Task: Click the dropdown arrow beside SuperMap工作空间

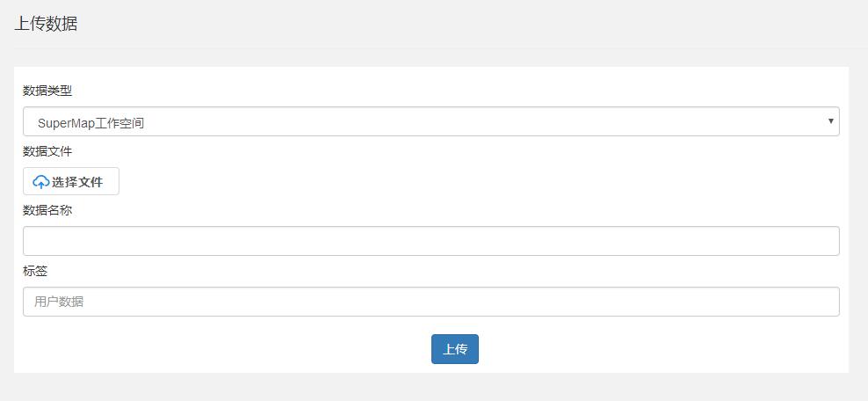Action: [x=830, y=121]
